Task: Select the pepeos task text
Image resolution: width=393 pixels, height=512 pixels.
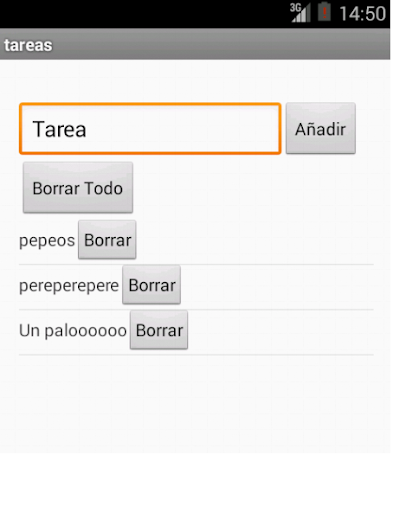Action: (47, 241)
